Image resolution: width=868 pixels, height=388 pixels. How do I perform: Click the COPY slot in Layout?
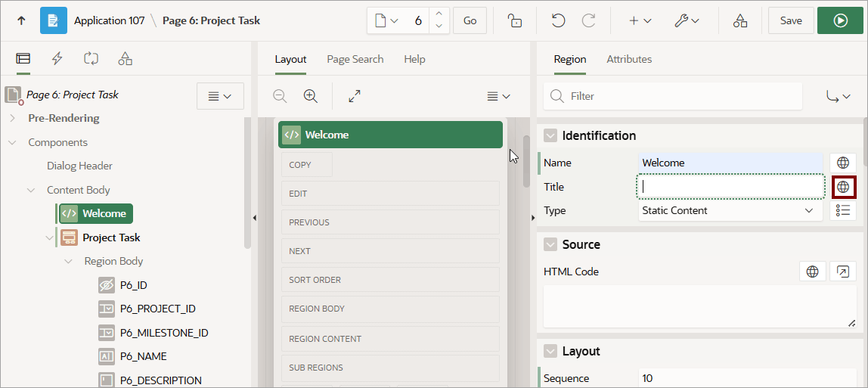(307, 165)
